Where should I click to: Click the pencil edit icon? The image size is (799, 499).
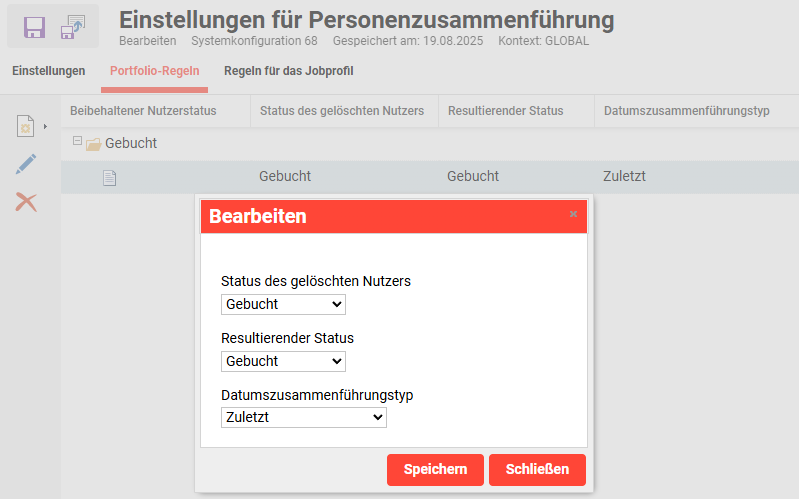click(x=26, y=165)
